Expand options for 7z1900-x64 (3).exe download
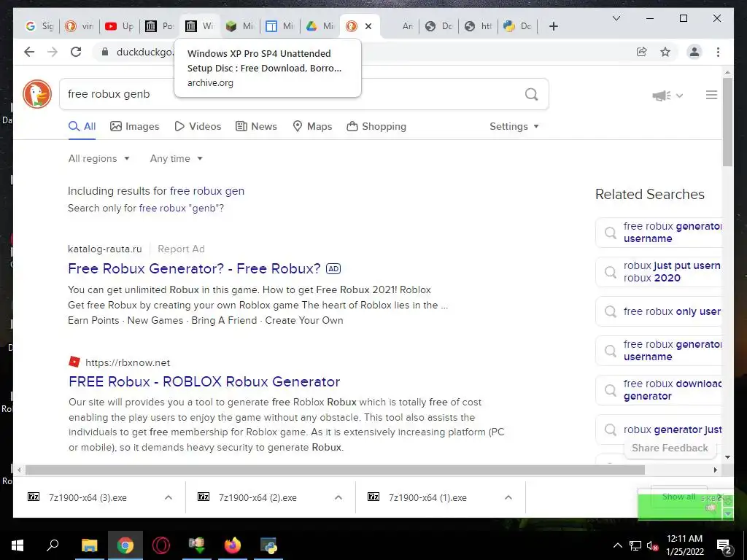The height and width of the screenshot is (560, 747). 169,497
